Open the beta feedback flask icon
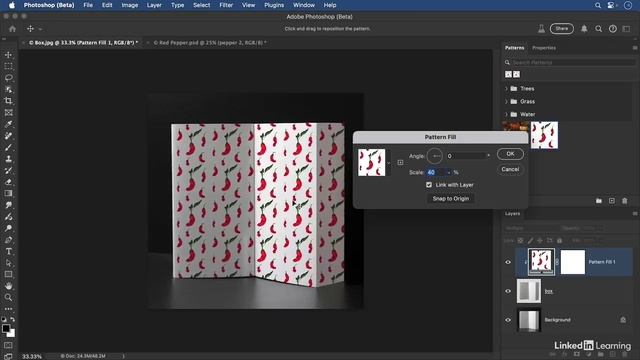This screenshot has height=360, width=640. (541, 29)
